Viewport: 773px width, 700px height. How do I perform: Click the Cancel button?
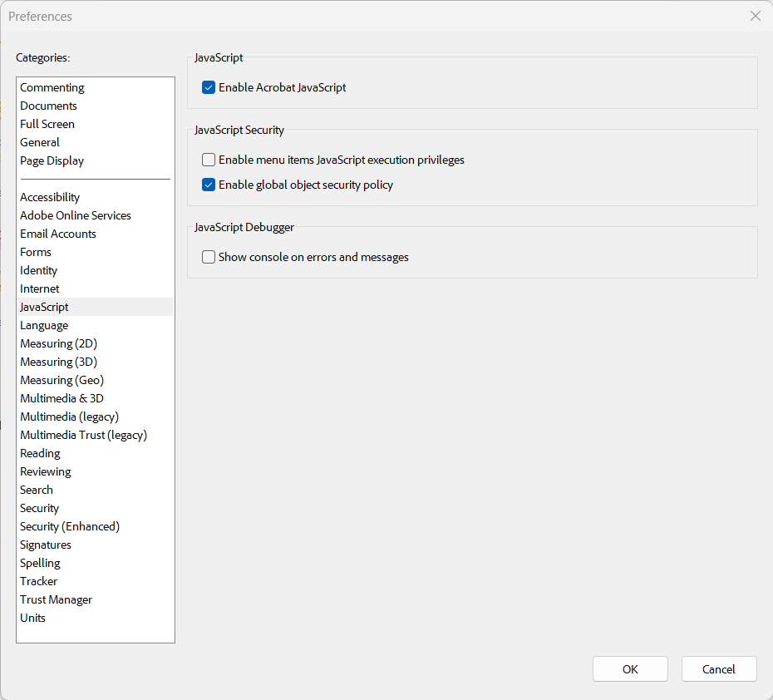pyautogui.click(x=719, y=669)
